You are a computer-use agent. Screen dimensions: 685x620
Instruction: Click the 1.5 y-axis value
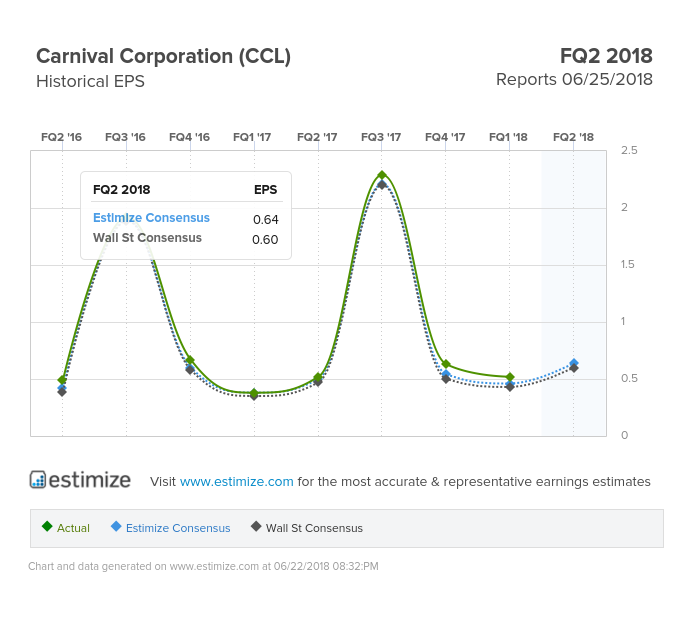click(628, 264)
